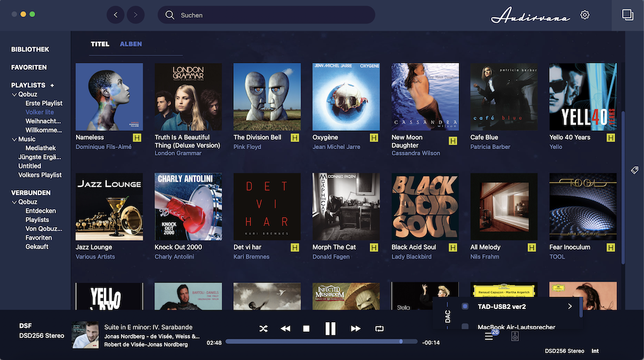Go forward with the right arrow
644x360 pixels.
tap(136, 15)
